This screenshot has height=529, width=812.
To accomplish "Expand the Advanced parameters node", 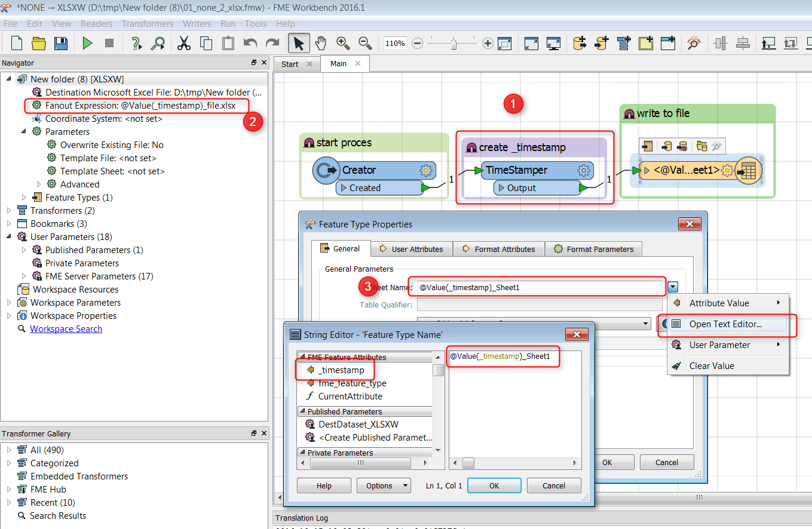I will tap(39, 184).
